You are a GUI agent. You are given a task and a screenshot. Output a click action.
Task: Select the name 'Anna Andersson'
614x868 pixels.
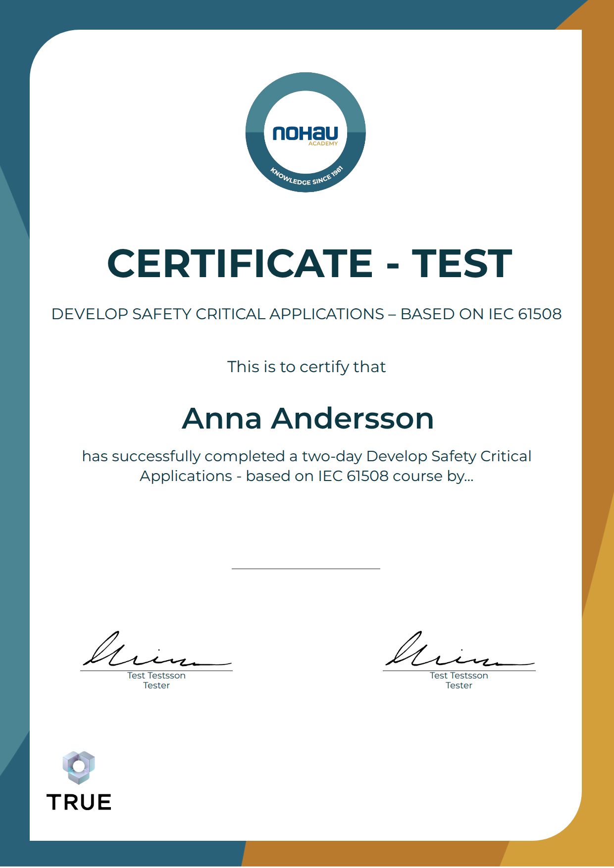pos(308,419)
